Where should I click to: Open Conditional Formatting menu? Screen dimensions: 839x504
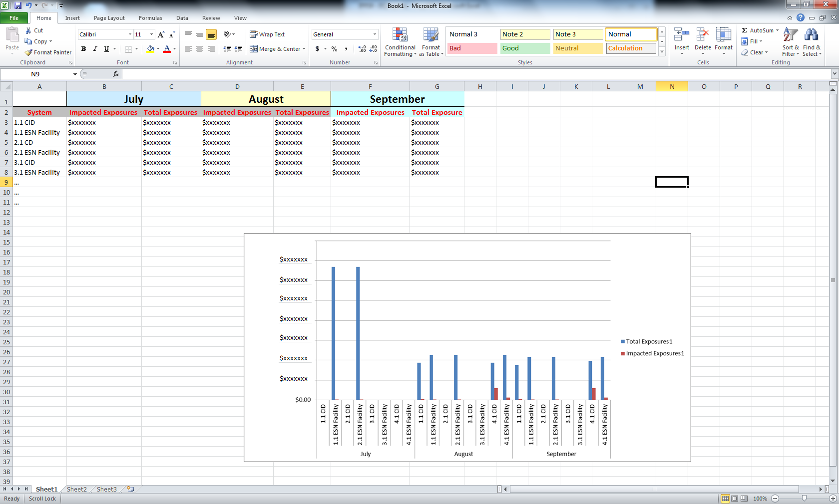click(400, 42)
